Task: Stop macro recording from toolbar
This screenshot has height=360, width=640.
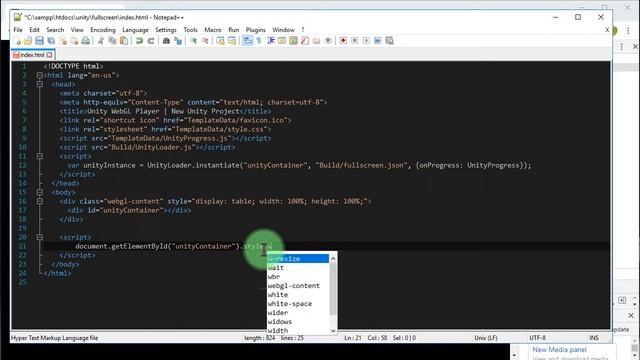Action: pos(355,40)
